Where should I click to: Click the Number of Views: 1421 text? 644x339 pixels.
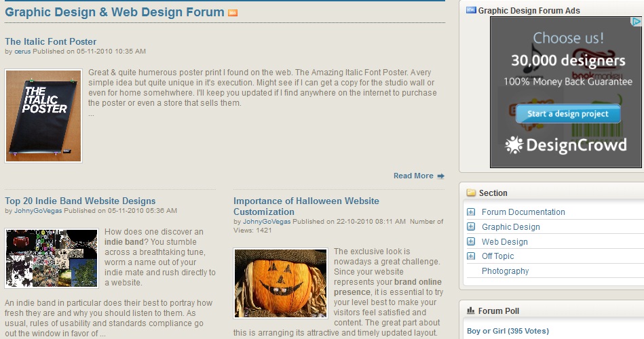click(338, 226)
